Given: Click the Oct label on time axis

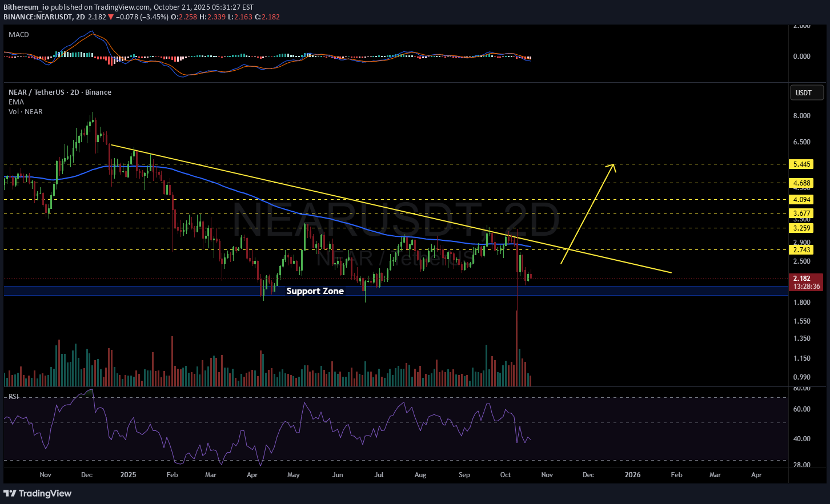Looking at the screenshot, I should pyautogui.click(x=506, y=475).
